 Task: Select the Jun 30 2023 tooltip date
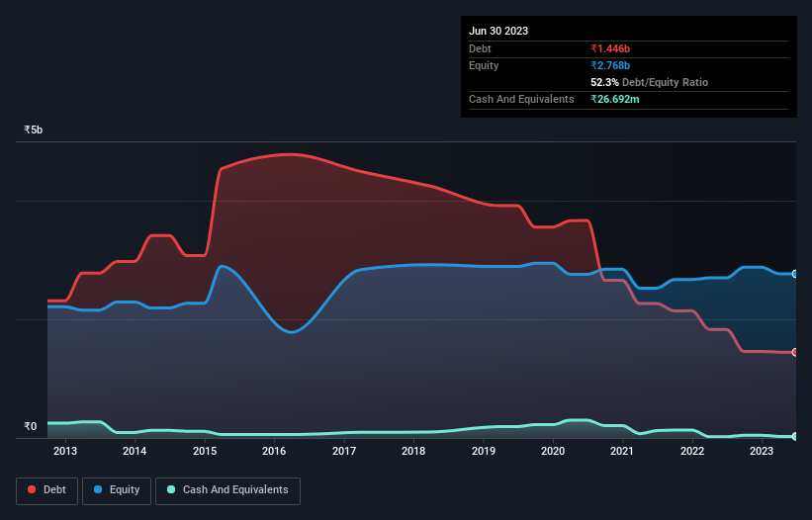(x=498, y=31)
